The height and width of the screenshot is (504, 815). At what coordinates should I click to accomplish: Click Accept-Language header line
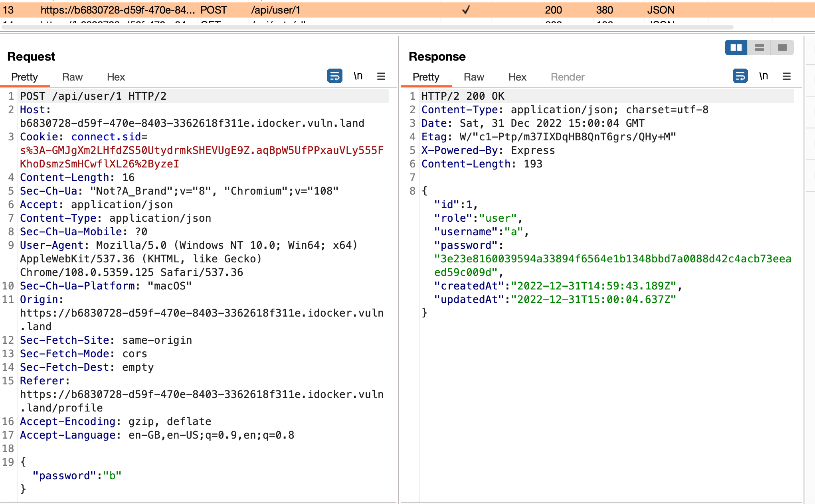[157, 435]
